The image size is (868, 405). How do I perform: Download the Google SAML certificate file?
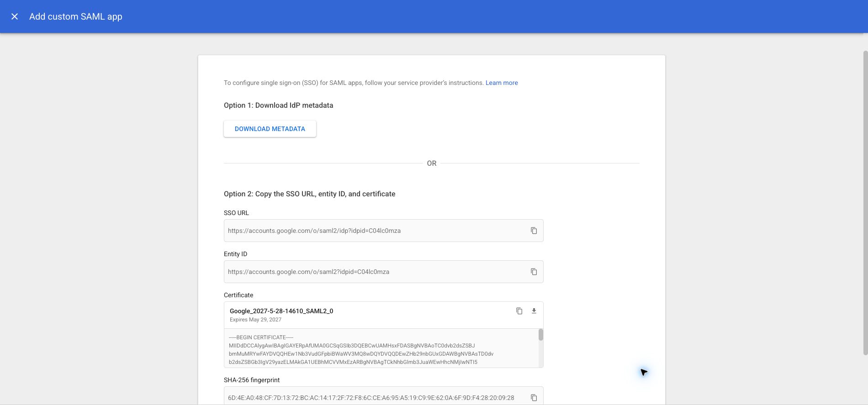[x=534, y=311]
